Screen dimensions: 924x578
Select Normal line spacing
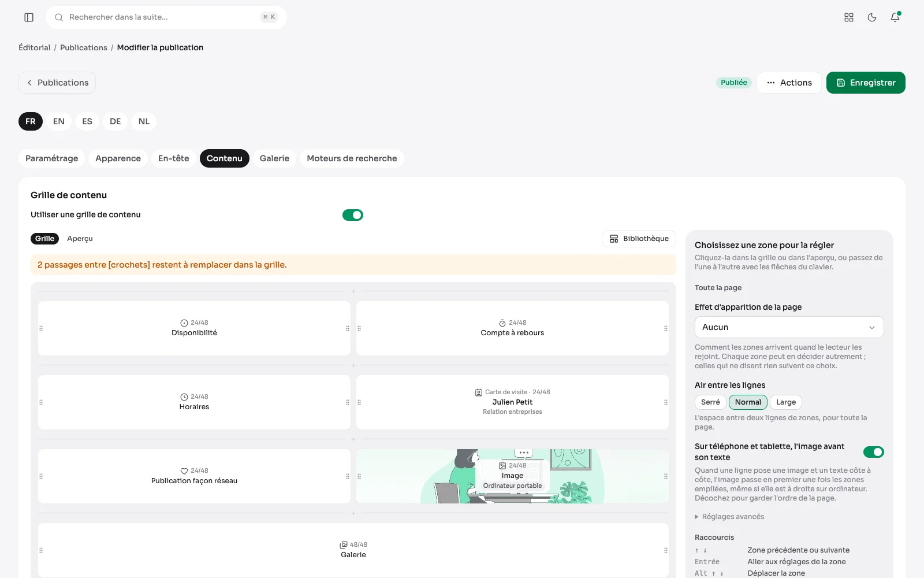click(748, 402)
